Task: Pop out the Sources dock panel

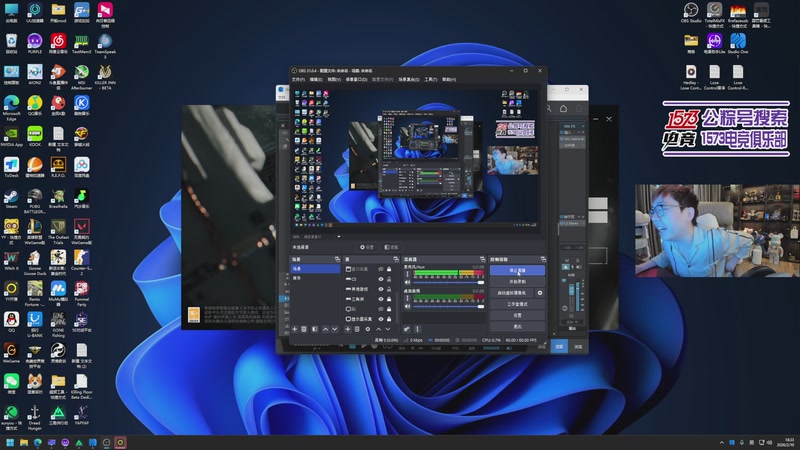Action: pos(396,259)
